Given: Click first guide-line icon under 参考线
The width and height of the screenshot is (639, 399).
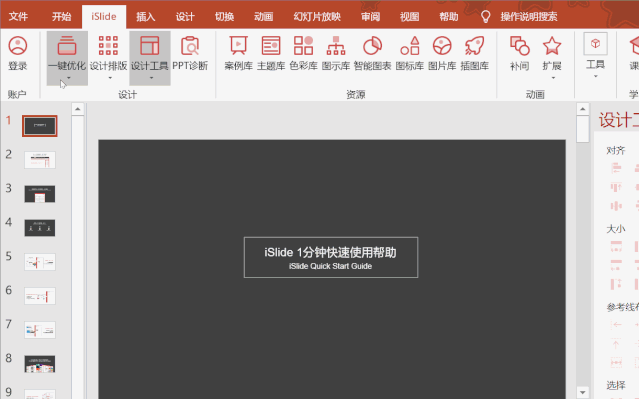Looking at the screenshot, I should (616, 325).
